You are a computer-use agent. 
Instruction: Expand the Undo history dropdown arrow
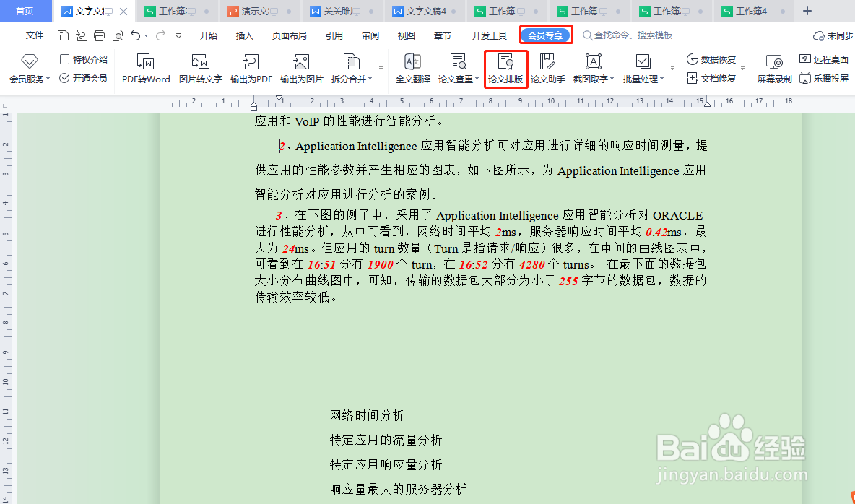146,36
